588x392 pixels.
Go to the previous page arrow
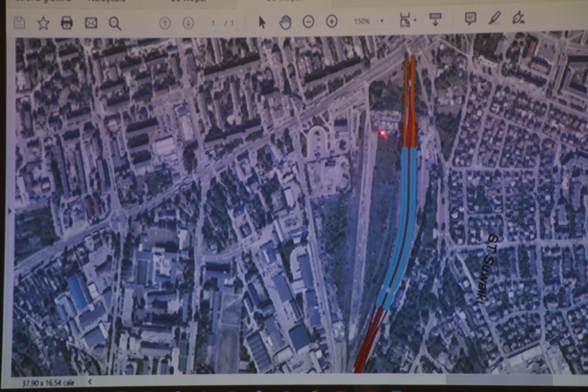(165, 23)
